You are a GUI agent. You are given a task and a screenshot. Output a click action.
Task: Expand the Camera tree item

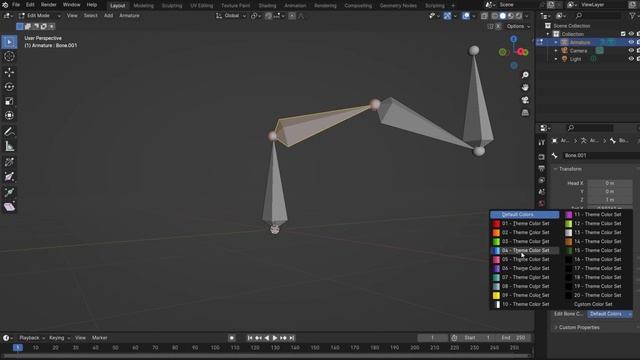pos(556,51)
